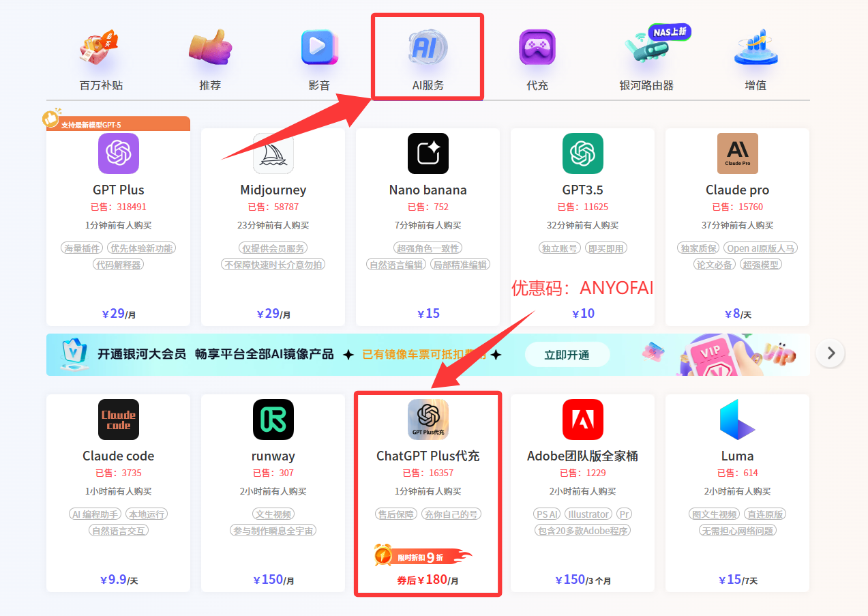868x616 pixels.
Task: Click the Adobe red logo icon
Action: tap(583, 420)
